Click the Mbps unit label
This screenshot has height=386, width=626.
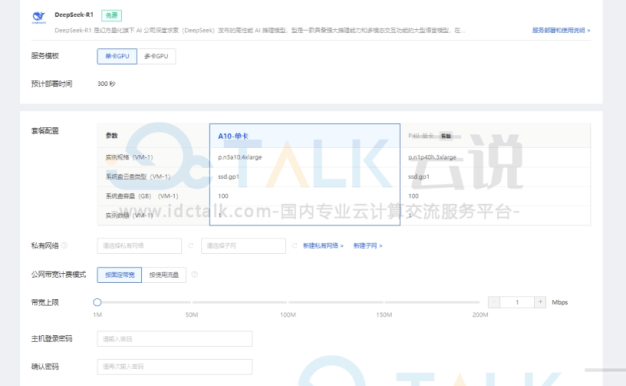point(560,302)
